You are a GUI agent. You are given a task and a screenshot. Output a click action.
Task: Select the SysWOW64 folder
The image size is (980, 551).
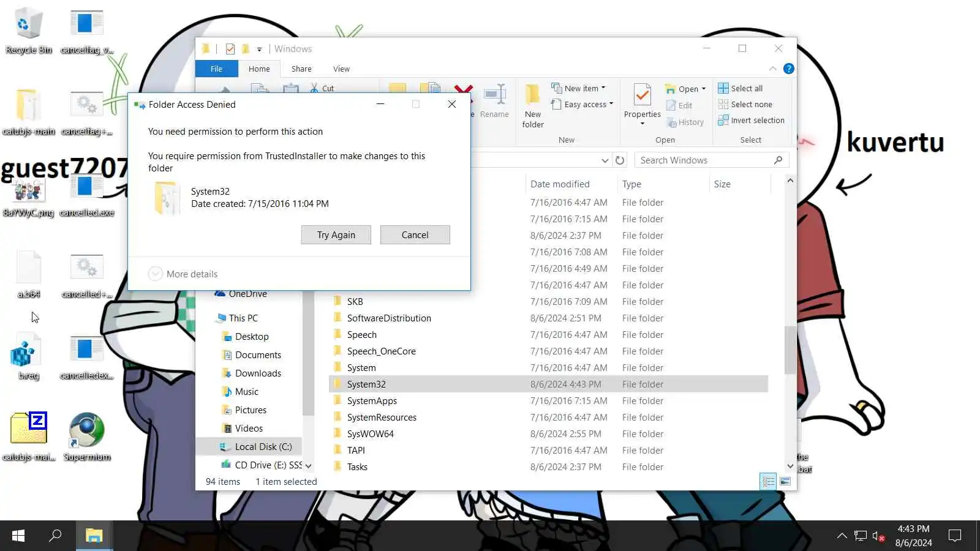370,434
